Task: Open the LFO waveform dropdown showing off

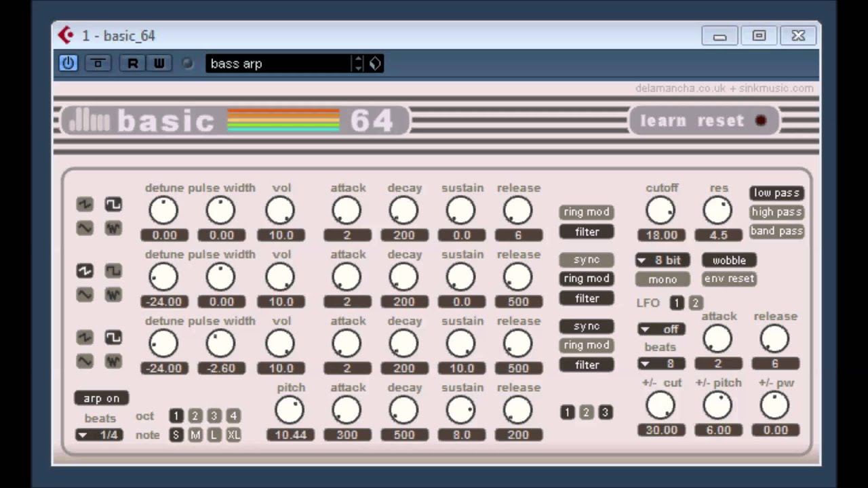Action: click(661, 329)
